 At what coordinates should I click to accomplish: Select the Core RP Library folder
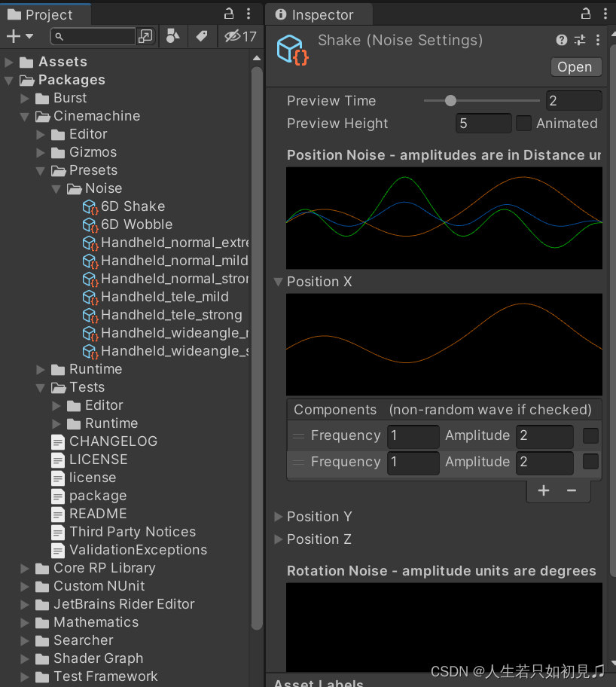[95, 568]
